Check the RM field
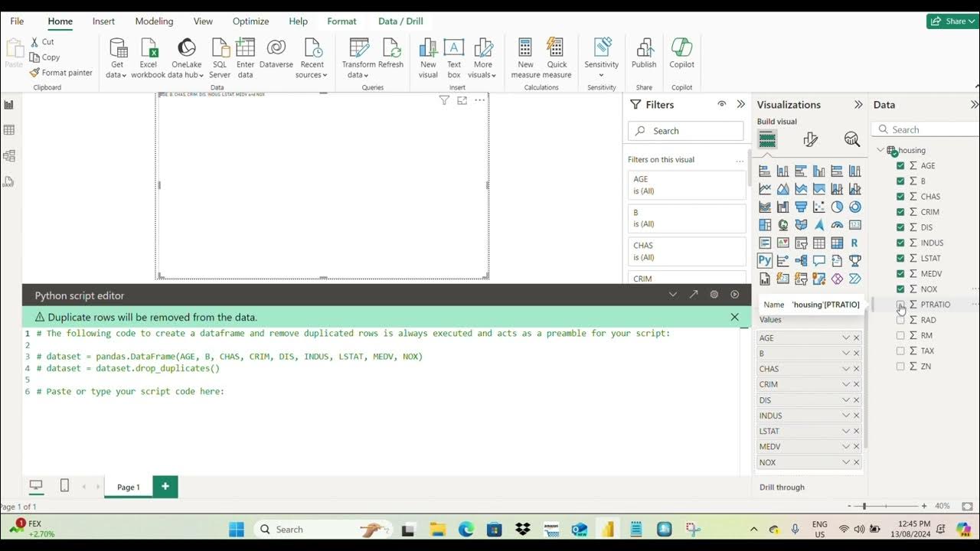This screenshot has height=551, width=980. (x=900, y=335)
